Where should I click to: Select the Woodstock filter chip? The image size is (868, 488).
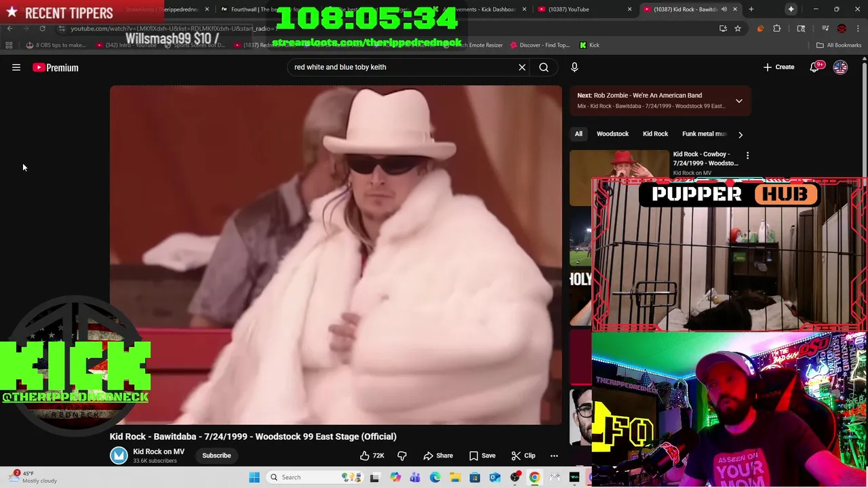[x=612, y=134]
